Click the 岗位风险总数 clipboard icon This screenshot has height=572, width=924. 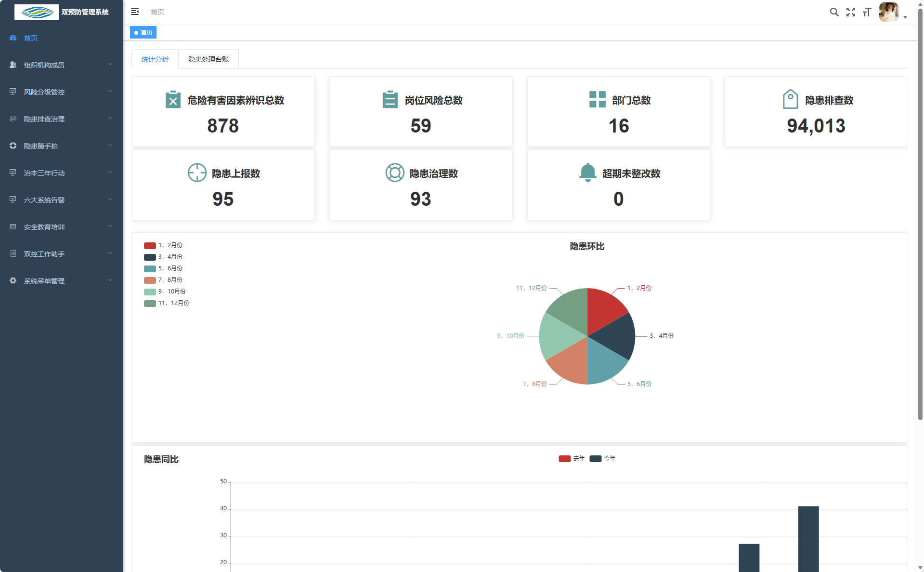390,100
